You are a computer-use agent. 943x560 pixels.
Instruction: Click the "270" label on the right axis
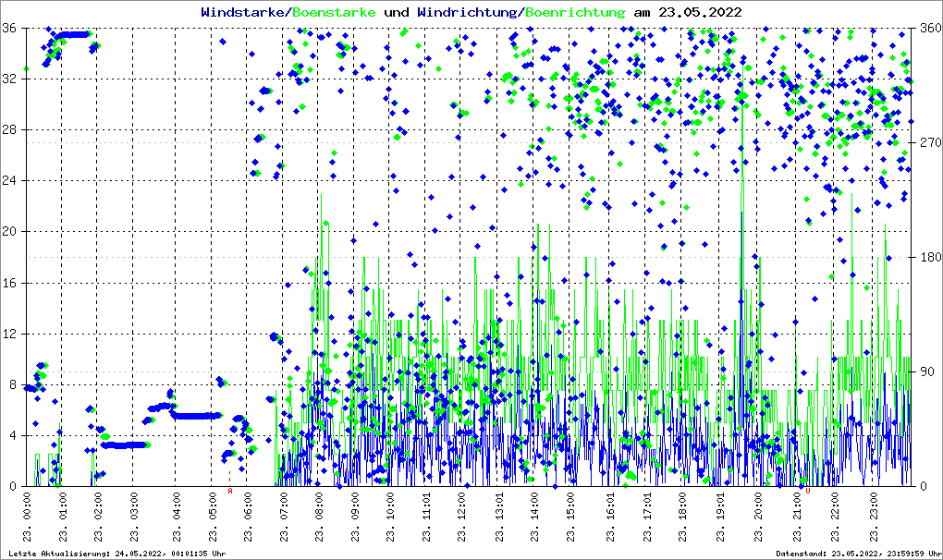coord(927,142)
